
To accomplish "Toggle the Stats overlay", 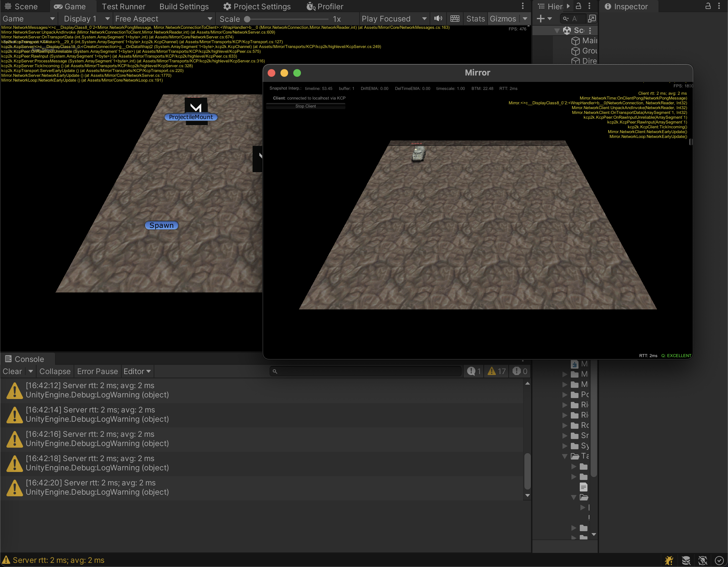I will pos(475,19).
